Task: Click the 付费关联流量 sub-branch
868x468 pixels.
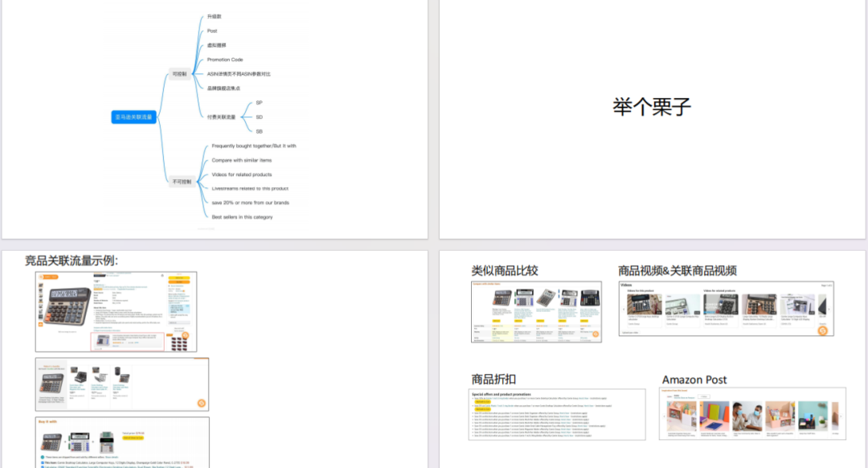Action: click(222, 117)
